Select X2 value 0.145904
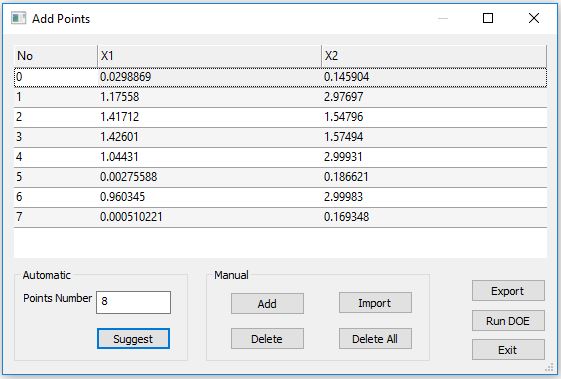561x379 pixels. point(346,77)
